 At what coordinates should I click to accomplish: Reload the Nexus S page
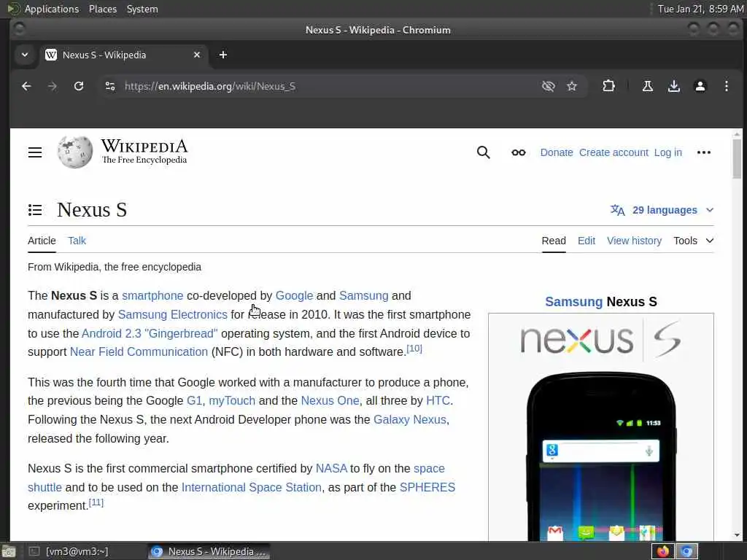coord(79,86)
